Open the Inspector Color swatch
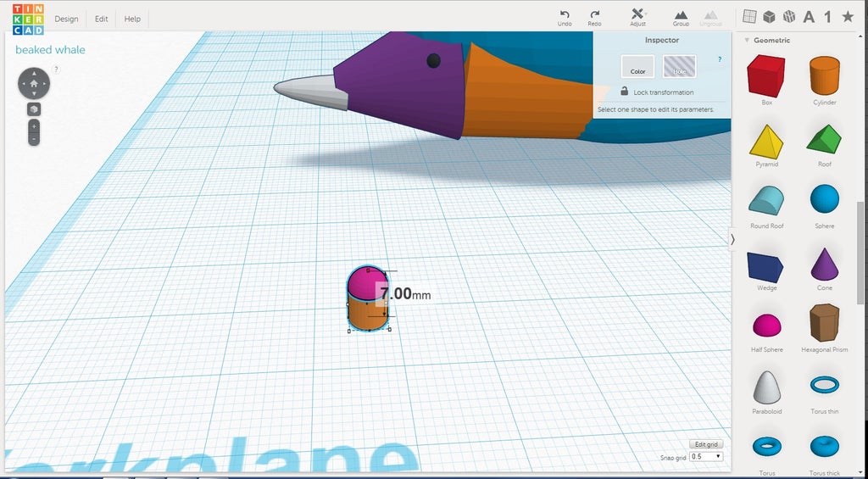 click(637, 66)
